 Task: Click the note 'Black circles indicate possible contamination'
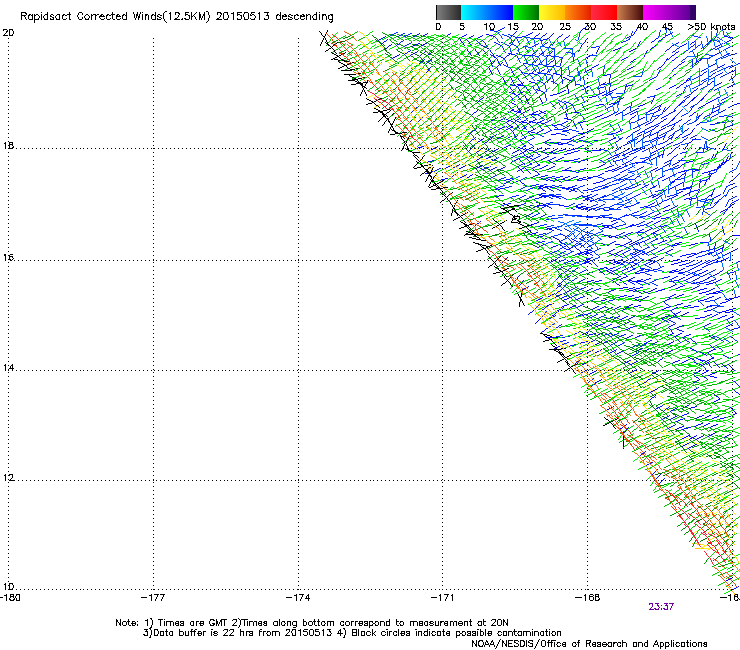pos(456,633)
